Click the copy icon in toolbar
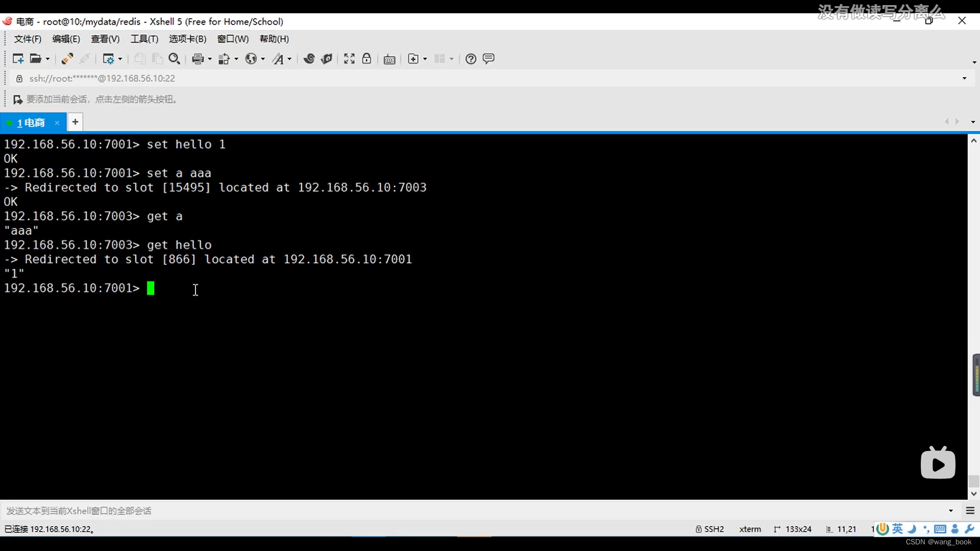This screenshot has height=551, width=980. [139, 59]
